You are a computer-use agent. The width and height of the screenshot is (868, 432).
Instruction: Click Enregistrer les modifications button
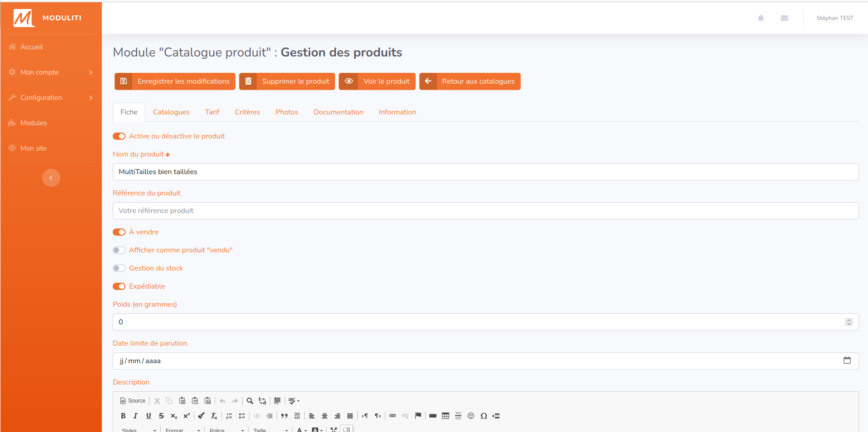175,81
